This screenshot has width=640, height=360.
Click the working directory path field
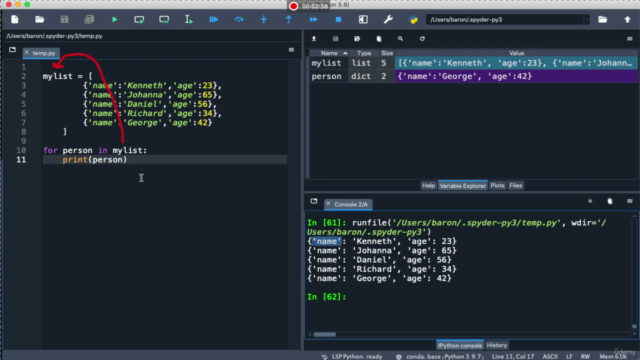505,20
